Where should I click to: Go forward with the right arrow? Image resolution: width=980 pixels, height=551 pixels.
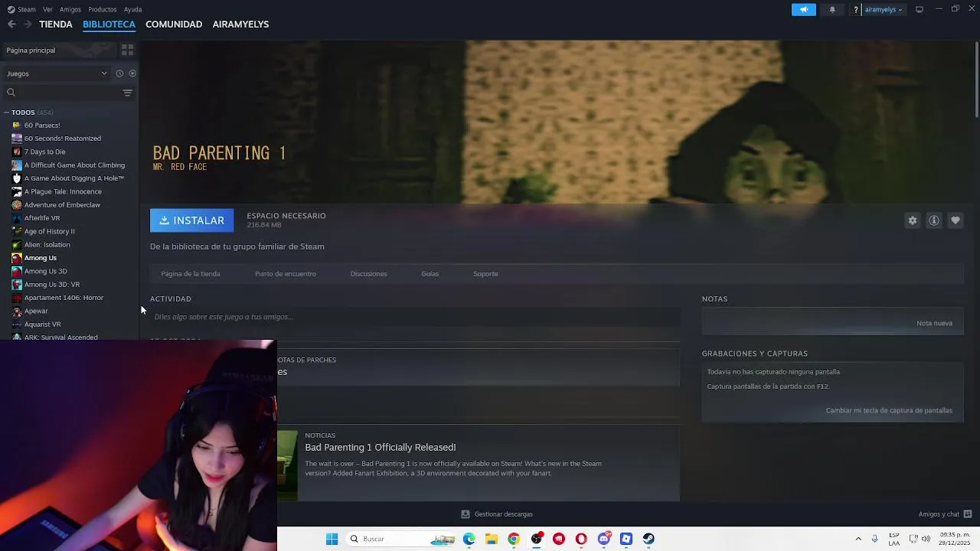(28, 24)
